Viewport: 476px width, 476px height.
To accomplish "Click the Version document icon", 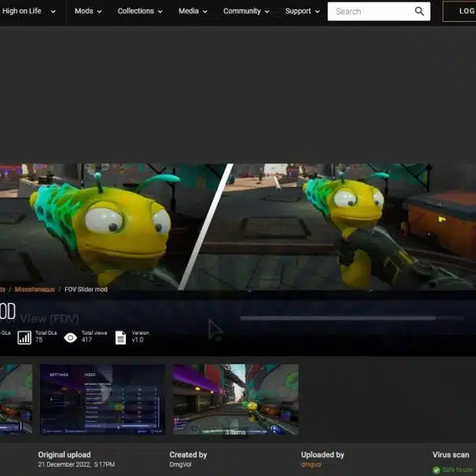I will point(120,338).
